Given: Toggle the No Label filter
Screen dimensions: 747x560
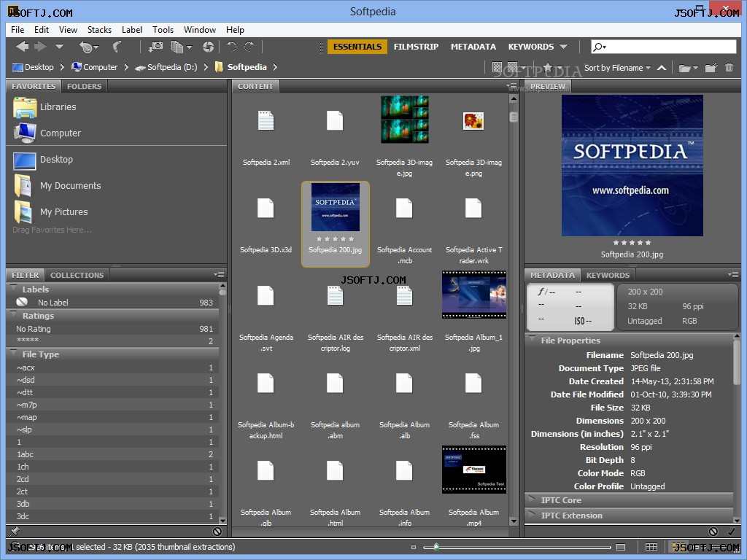Looking at the screenshot, I should [113, 303].
